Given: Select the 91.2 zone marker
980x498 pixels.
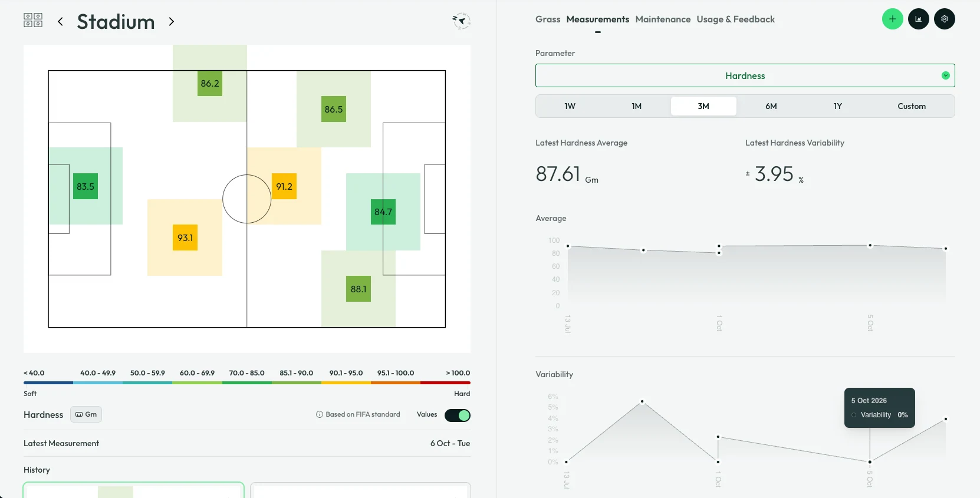Looking at the screenshot, I should pos(284,186).
